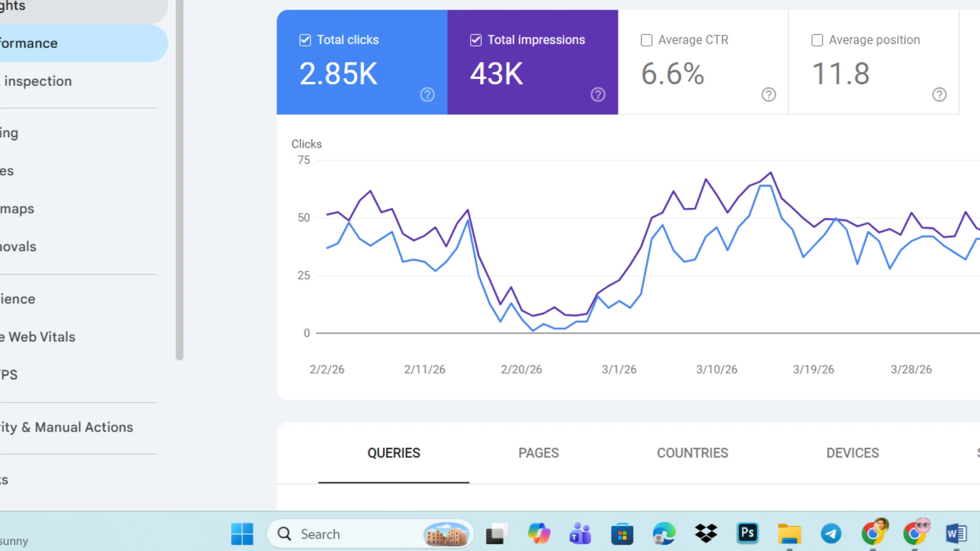Click help icon on Average CTR card
Screen dimensions: 980x551
(769, 94)
